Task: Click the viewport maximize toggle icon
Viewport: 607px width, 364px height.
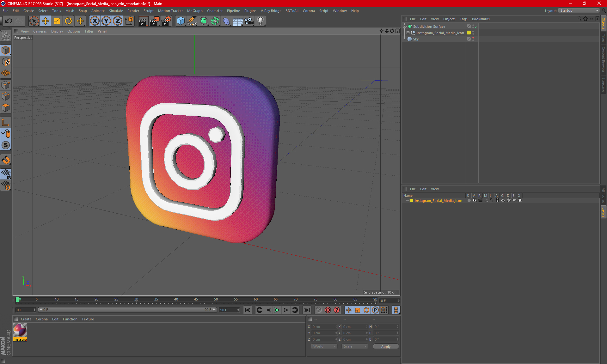Action: pos(398,31)
